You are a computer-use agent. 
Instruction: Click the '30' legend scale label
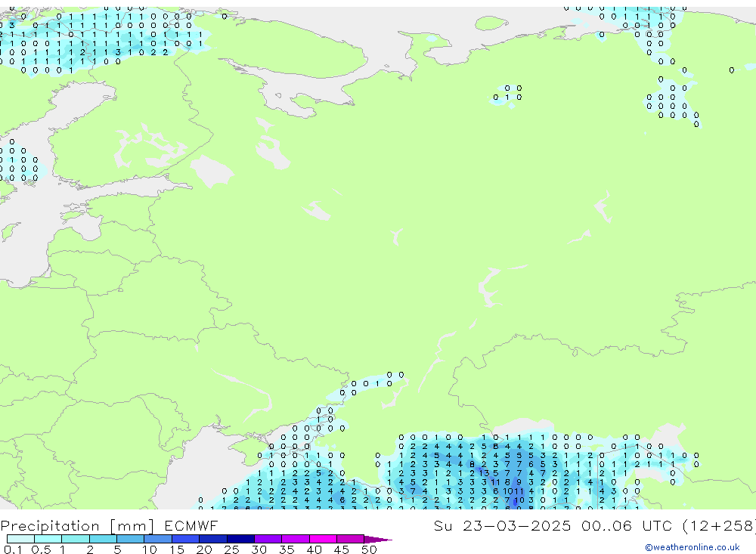pos(259,549)
